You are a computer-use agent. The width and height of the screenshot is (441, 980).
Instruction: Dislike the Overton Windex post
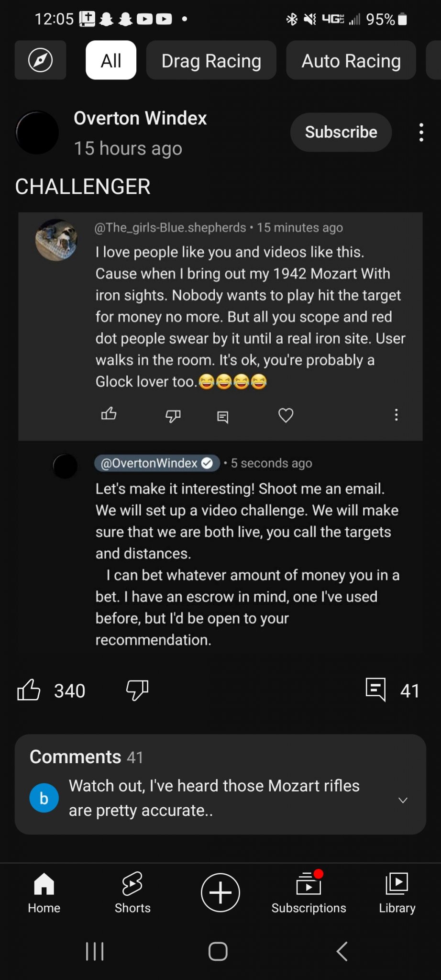[x=137, y=690]
